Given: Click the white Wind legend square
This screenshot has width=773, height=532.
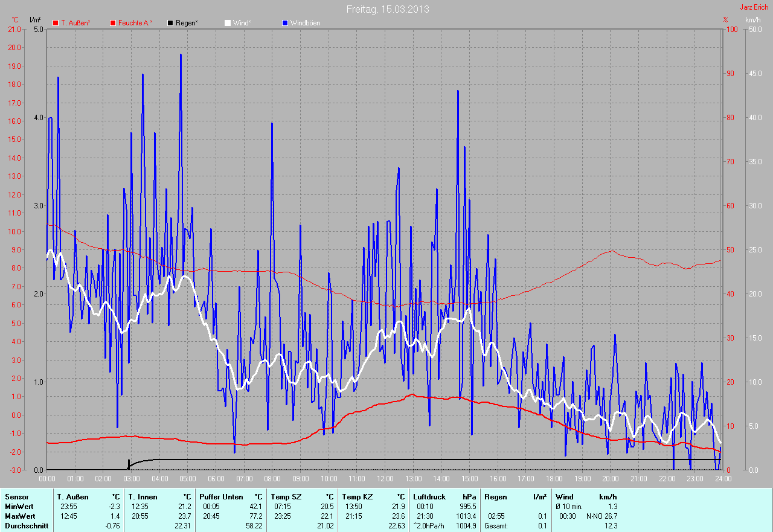Looking at the screenshot, I should [x=228, y=23].
